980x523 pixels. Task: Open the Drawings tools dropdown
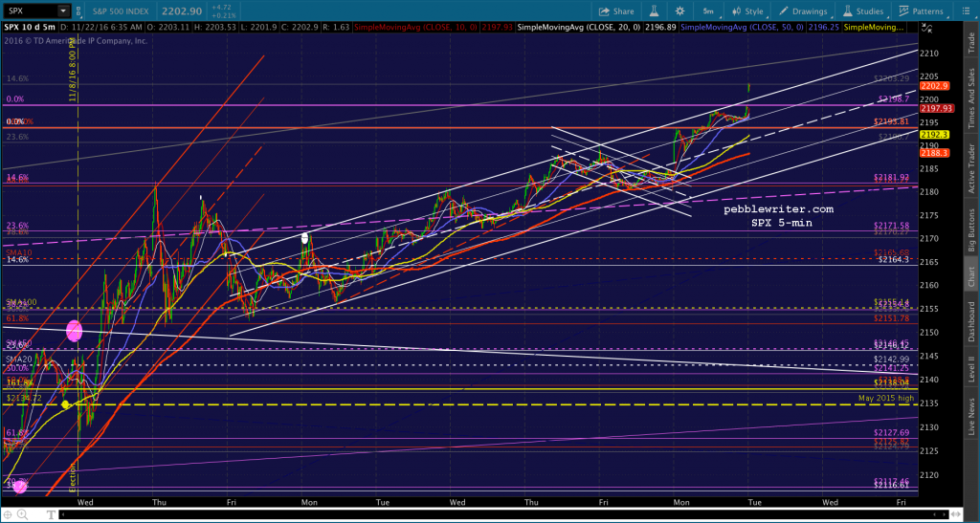[x=804, y=11]
